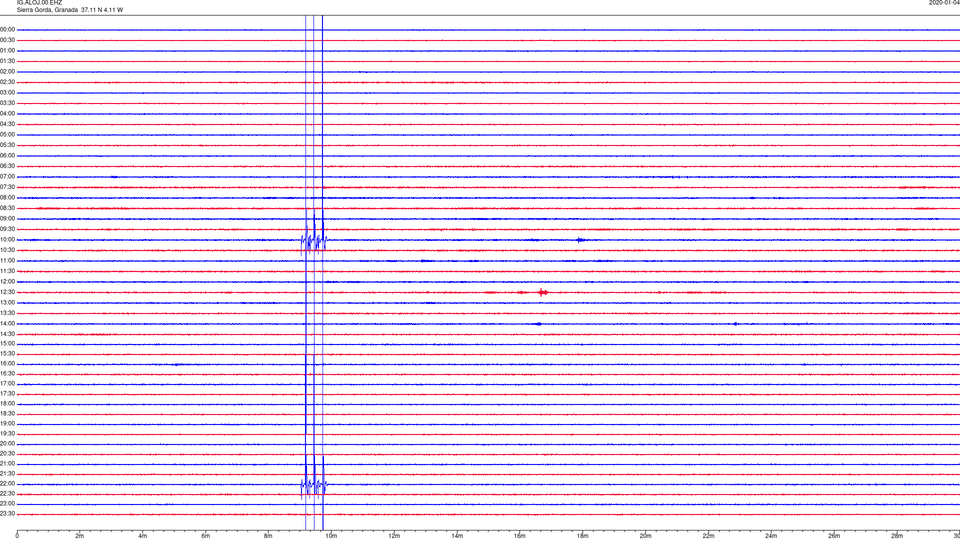
Task: Click the 12:30 time label
Action: click(7, 292)
